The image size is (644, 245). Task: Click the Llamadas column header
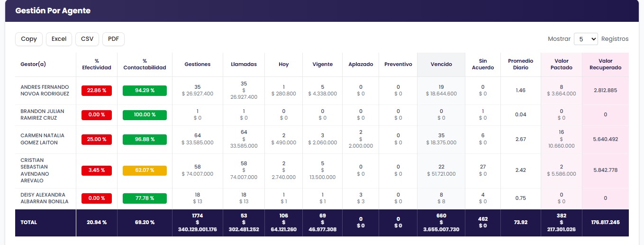(244, 64)
